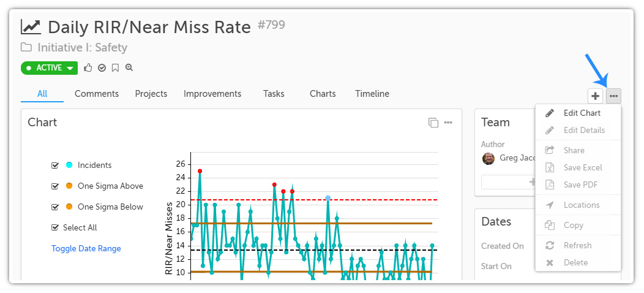Click the Toggle Date Range link
Image resolution: width=644 pixels, height=293 pixels.
click(x=86, y=248)
